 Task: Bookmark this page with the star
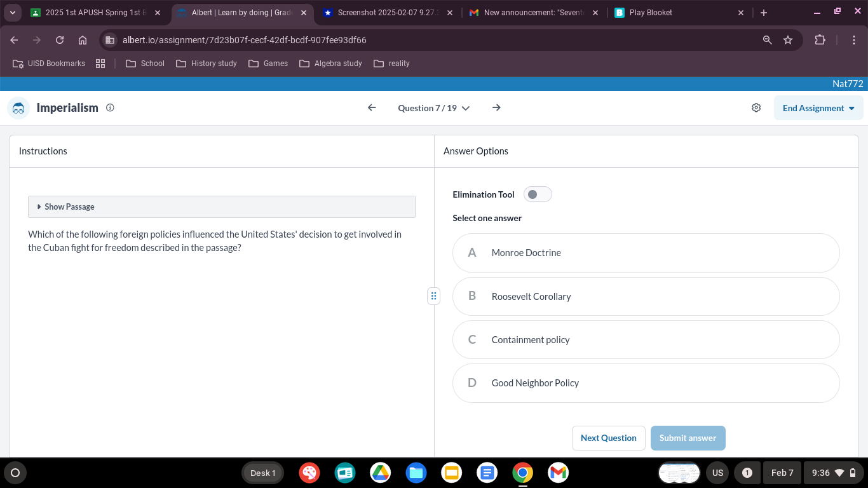[x=788, y=40]
